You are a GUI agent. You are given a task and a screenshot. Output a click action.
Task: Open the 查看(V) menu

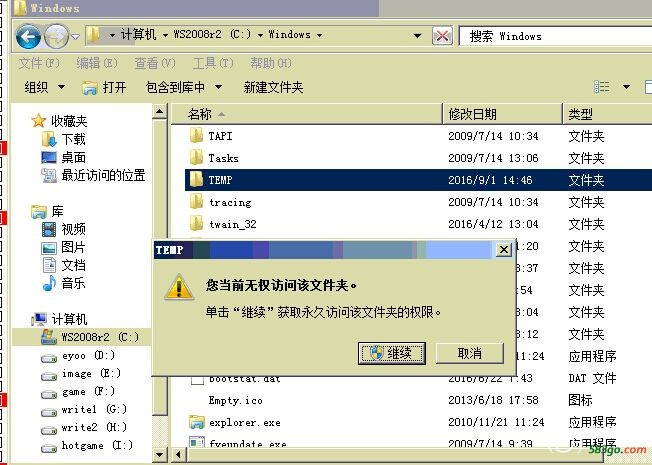click(x=155, y=63)
